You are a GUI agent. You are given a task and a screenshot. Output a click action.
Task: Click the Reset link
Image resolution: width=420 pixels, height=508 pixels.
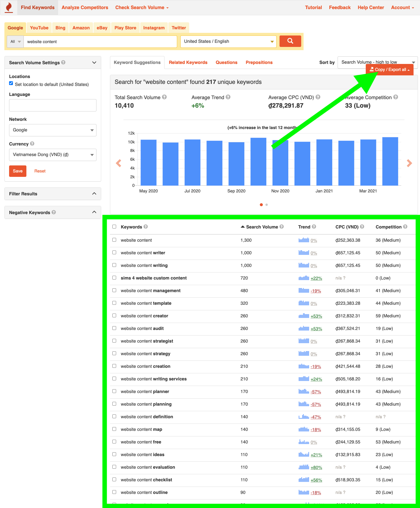point(40,171)
